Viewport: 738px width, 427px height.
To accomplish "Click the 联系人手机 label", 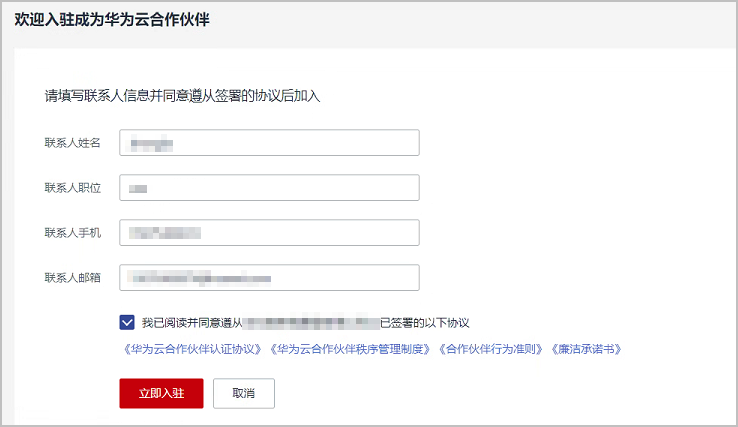I will [72, 233].
